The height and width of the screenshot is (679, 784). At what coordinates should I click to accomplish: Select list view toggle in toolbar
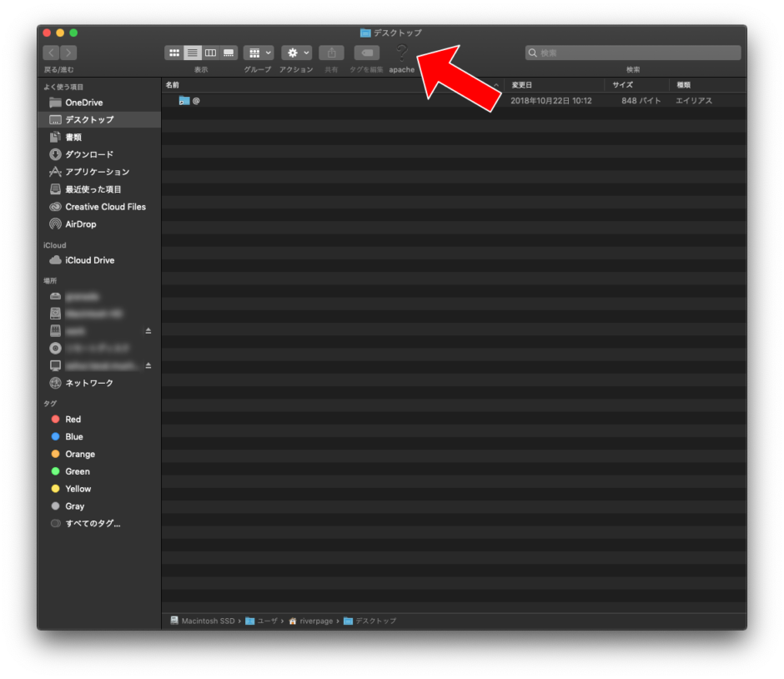point(193,53)
